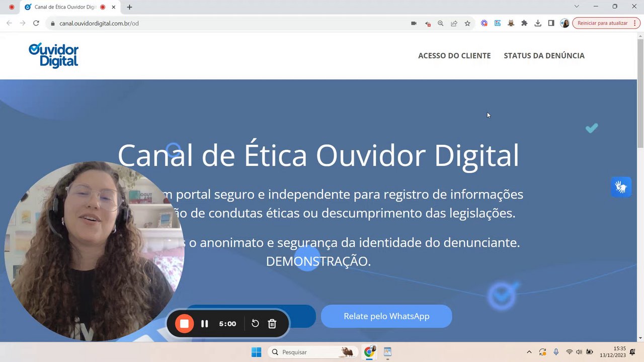The width and height of the screenshot is (644, 362).
Task: Open the sync status tray icon
Action: pyautogui.click(x=542, y=352)
